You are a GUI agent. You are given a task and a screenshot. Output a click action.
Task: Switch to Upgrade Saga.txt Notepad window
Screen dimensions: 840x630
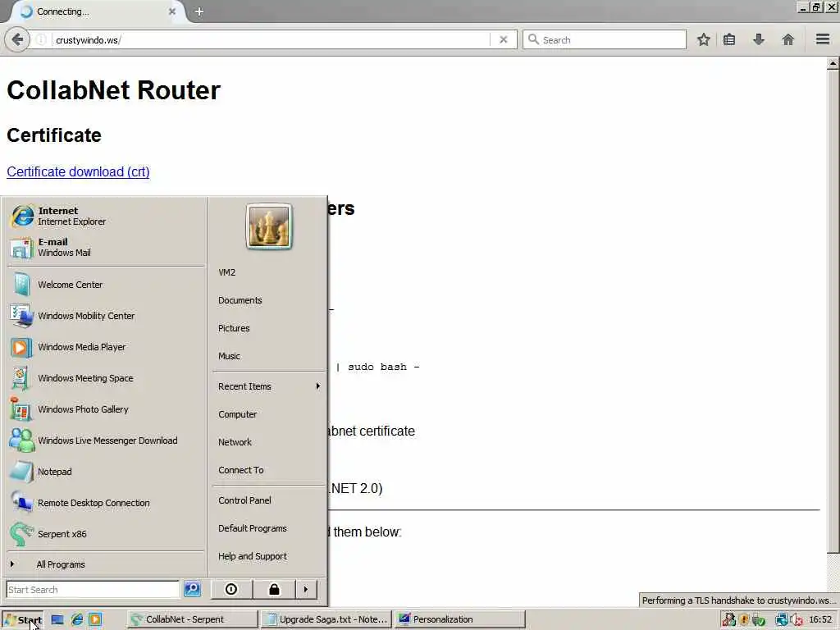click(x=326, y=619)
